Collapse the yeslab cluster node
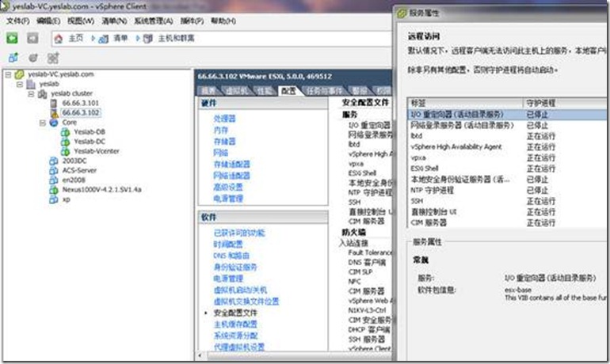This screenshot has height=364, width=610. pos(31,93)
